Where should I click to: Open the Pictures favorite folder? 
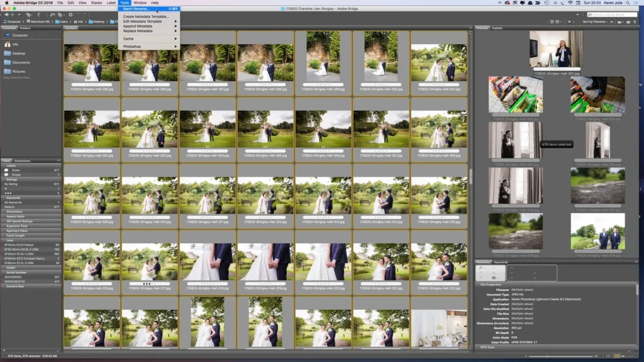coord(19,72)
